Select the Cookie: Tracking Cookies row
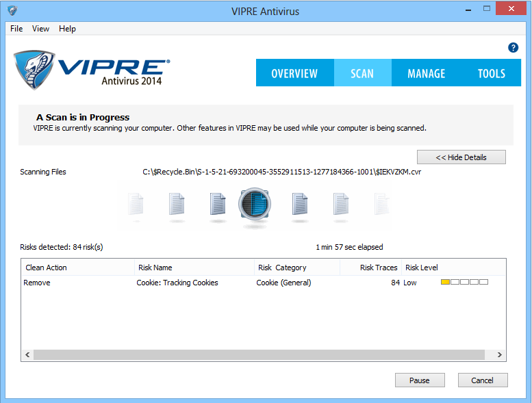 click(x=264, y=283)
